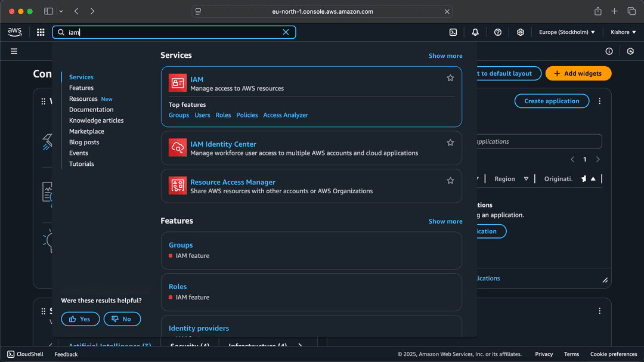The width and height of the screenshot is (644, 362).
Task: Select Documentation search category
Action: click(x=91, y=110)
